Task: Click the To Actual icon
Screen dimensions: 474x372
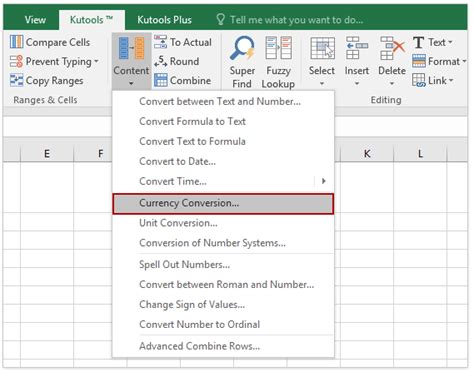Action: (161, 42)
